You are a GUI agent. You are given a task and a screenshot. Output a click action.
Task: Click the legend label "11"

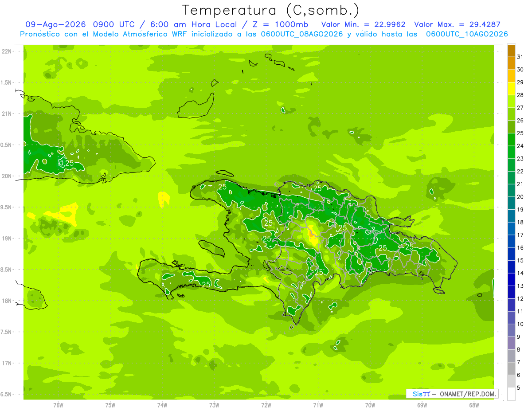tap(520, 311)
